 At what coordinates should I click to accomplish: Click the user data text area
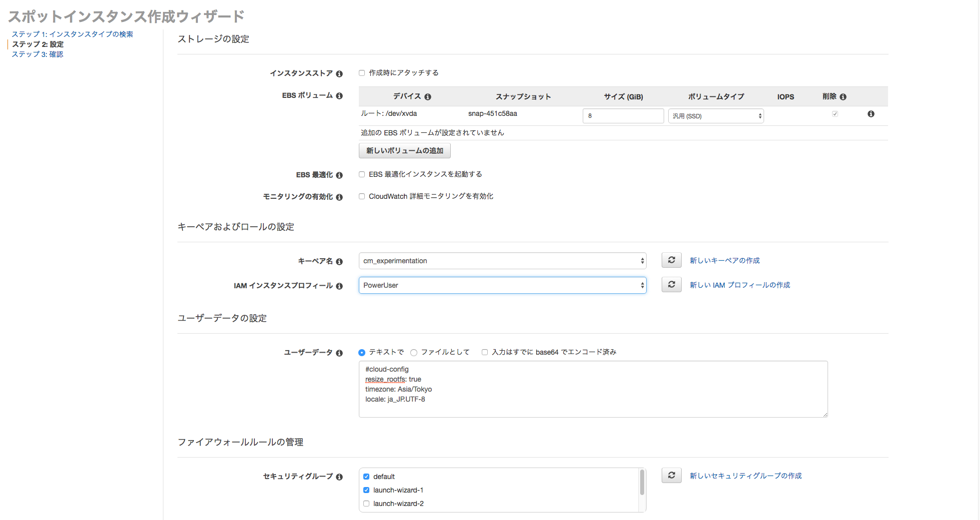point(593,389)
